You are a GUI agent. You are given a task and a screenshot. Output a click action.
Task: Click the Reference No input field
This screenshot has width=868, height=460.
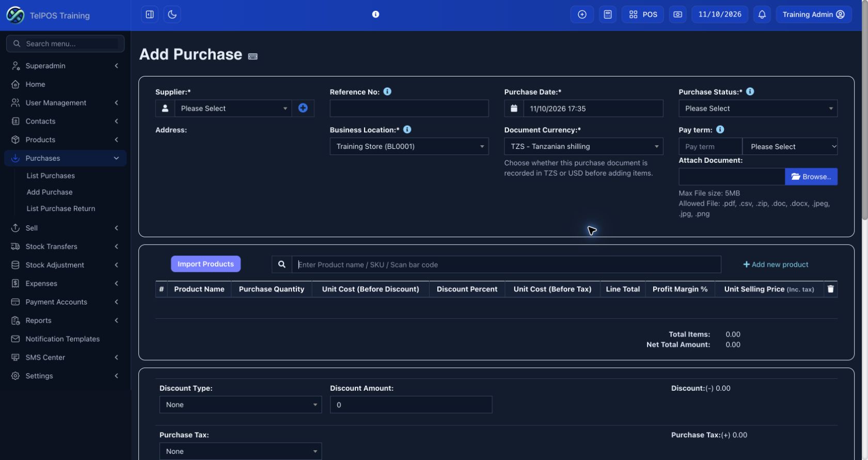tap(409, 109)
